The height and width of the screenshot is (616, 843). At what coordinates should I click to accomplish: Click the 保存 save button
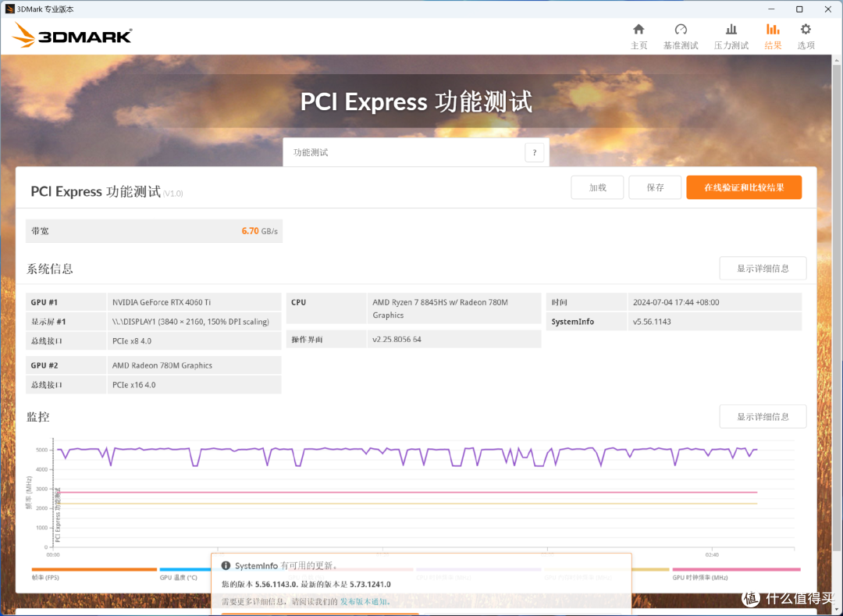[655, 187]
